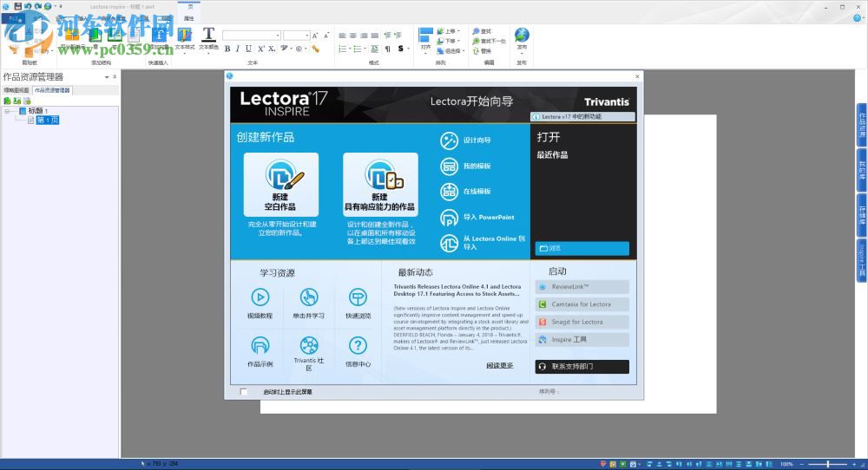868x470 pixels.
Task: Launch ReviewLink
Action: 582,287
